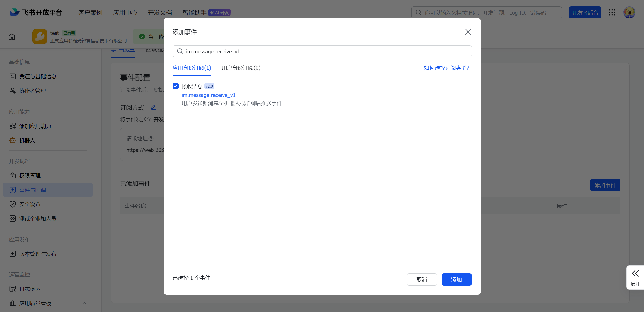
Task: Open 日志检索 under 运营监控
Action: [29, 289]
